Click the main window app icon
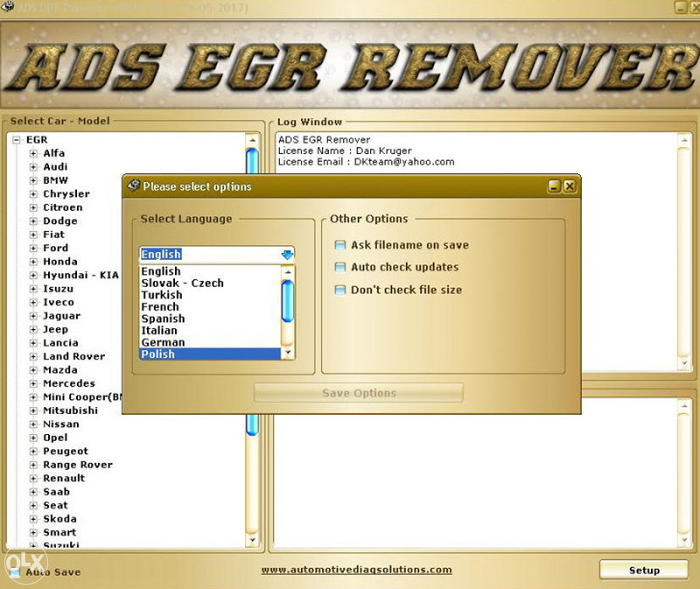 coord(7,7)
